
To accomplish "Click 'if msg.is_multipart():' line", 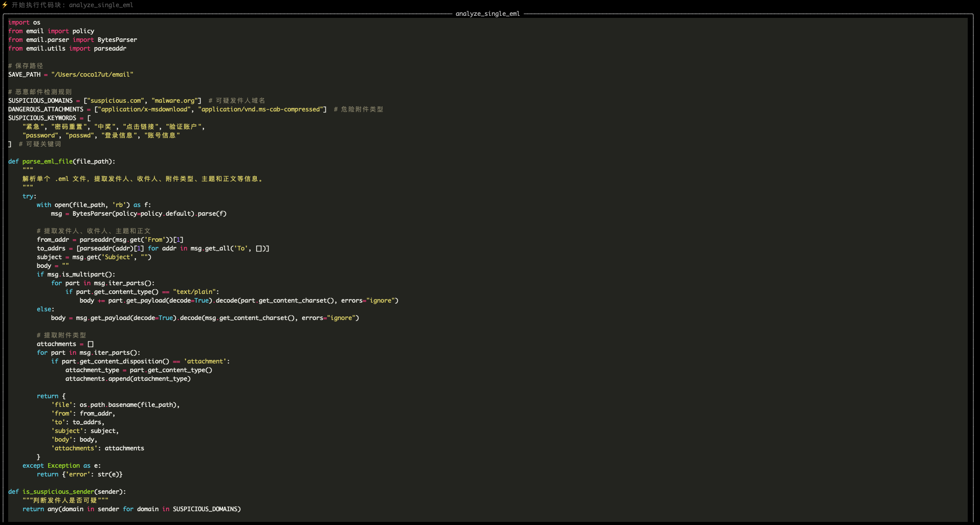I will point(76,275).
